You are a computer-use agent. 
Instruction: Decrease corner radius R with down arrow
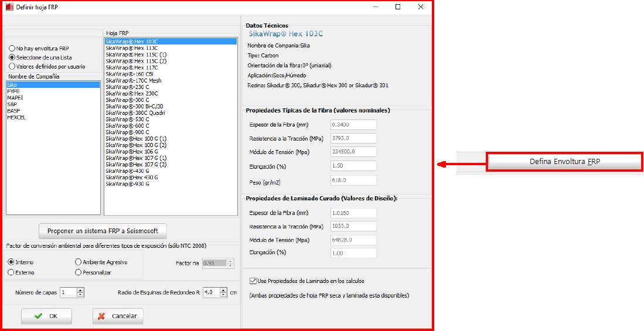224,295
